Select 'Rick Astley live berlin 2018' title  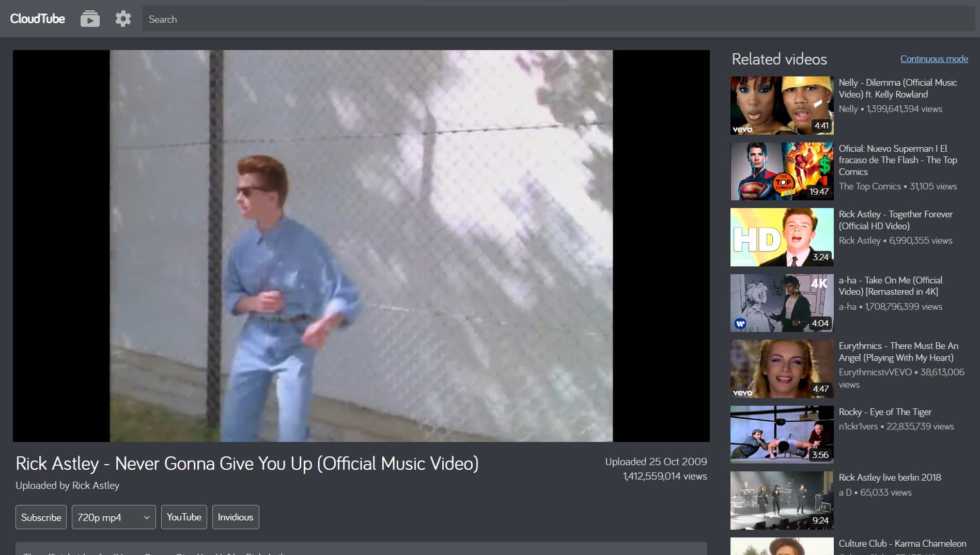click(x=890, y=478)
